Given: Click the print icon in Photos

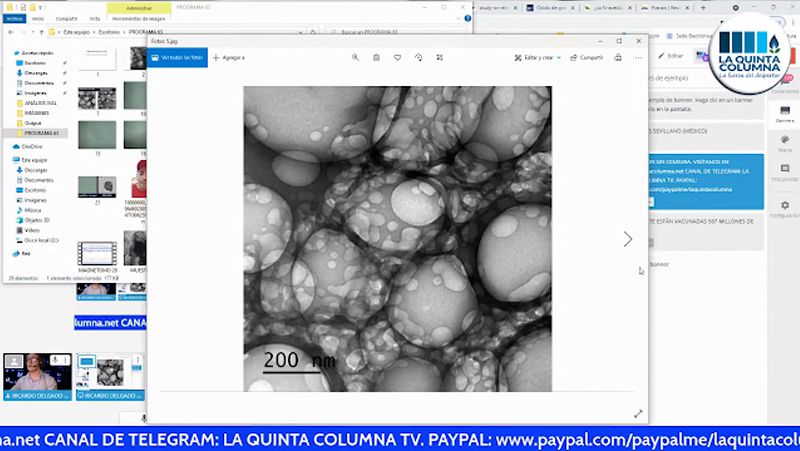Looking at the screenshot, I should click(x=617, y=58).
